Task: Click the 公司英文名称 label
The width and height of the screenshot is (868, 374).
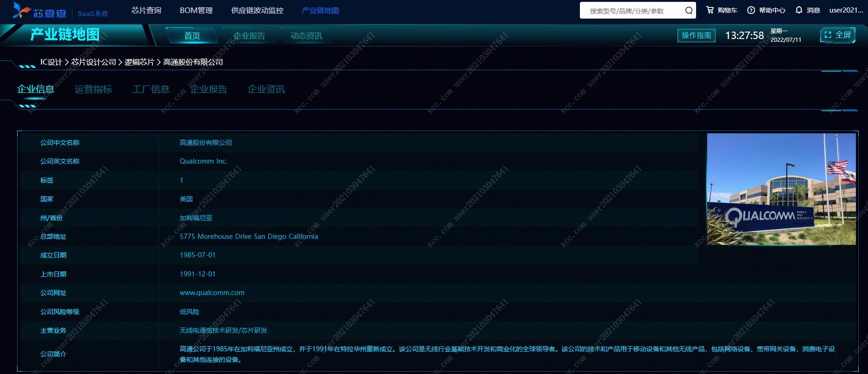Action: pyautogui.click(x=60, y=161)
